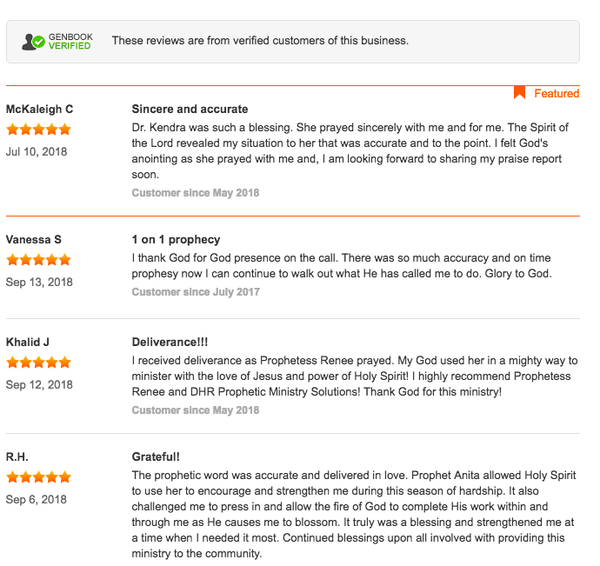Click the 'Grateful!' review title

pos(156,457)
